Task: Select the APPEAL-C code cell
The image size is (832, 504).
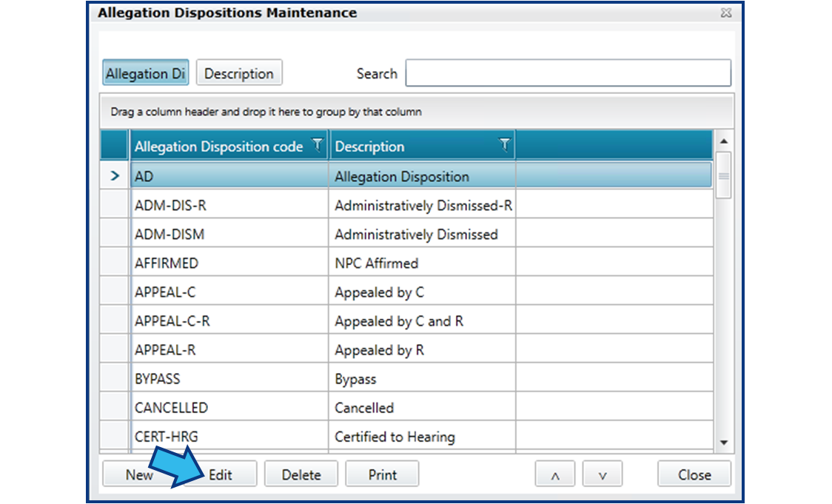Action: tap(229, 292)
